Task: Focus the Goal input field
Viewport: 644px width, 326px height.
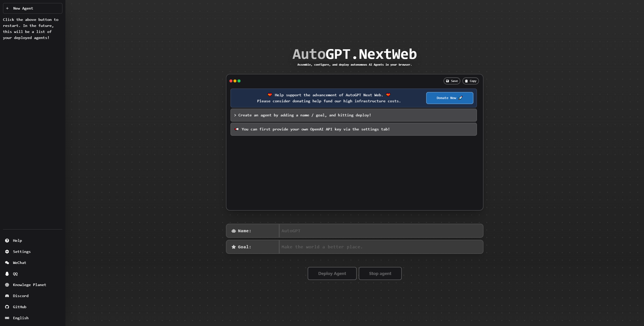Action: (381, 247)
